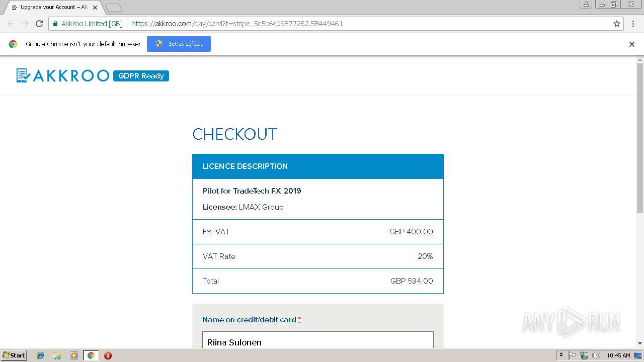Bookmark this page with the star icon

[x=617, y=24]
